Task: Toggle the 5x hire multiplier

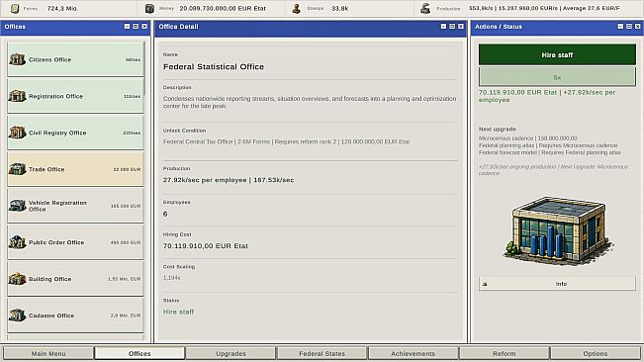Action: [557, 77]
